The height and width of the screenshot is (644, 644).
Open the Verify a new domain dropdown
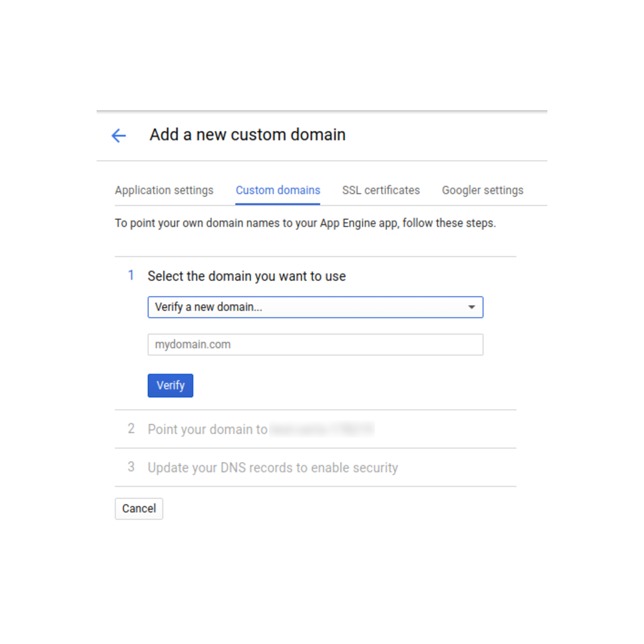coord(315,307)
